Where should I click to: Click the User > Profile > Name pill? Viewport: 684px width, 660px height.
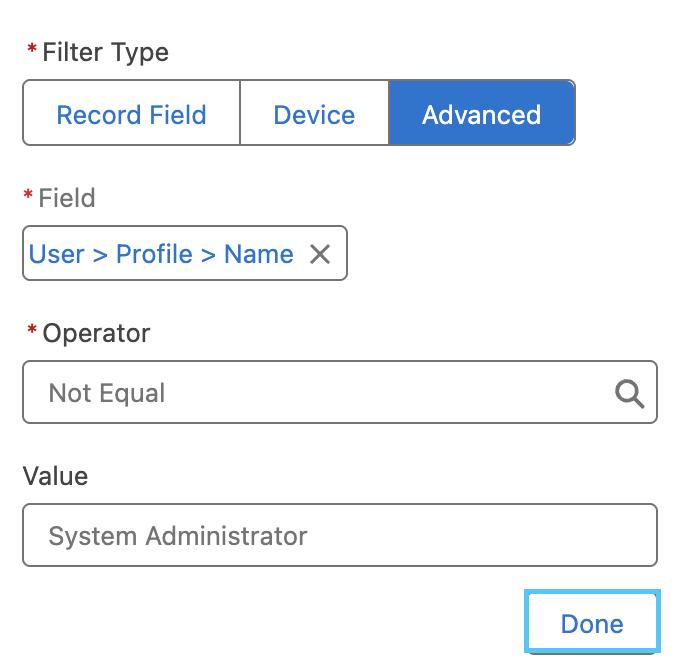pos(161,254)
